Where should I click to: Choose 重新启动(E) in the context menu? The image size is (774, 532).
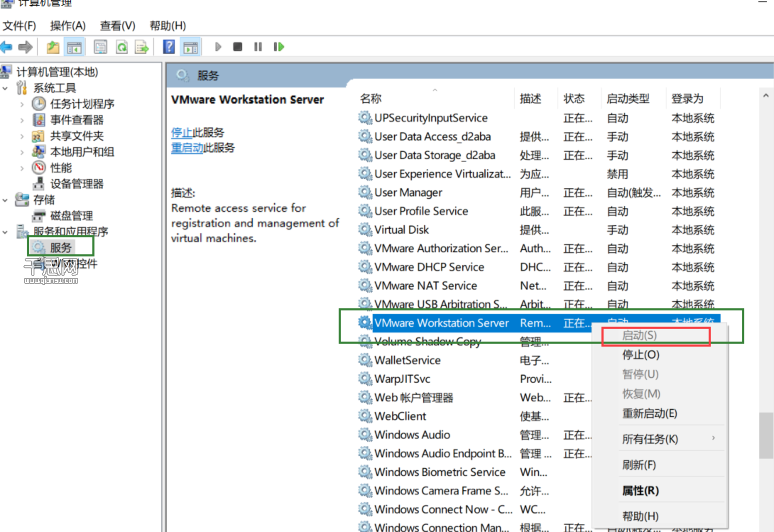click(x=660, y=413)
